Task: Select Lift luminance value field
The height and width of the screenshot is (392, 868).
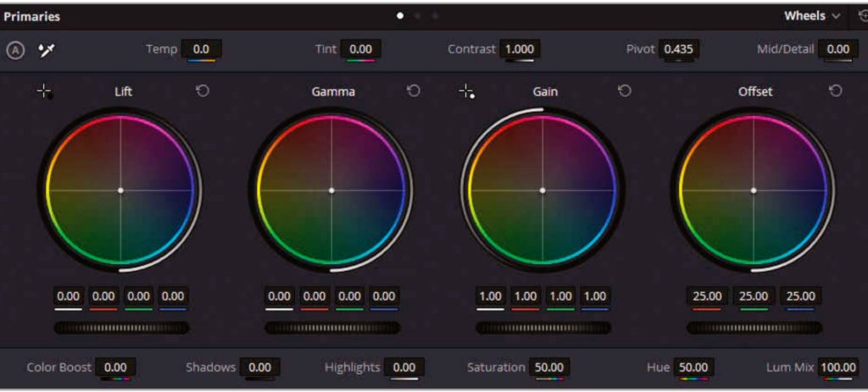Action: (x=68, y=296)
